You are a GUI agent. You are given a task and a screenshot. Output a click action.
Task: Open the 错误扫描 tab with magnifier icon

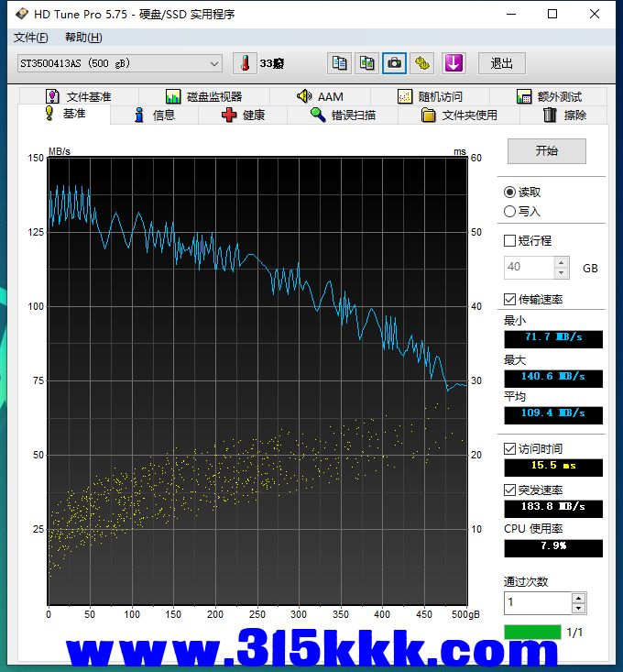coord(343,115)
